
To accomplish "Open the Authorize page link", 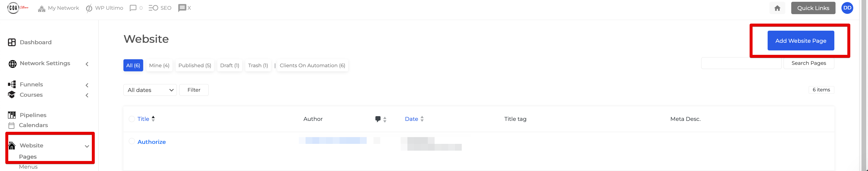I will (x=151, y=142).
